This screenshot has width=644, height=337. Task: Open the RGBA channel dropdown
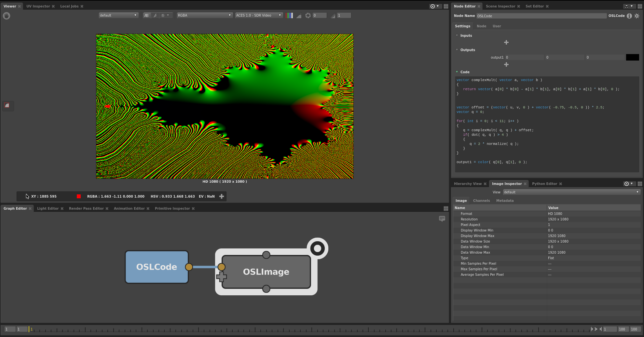coord(204,15)
